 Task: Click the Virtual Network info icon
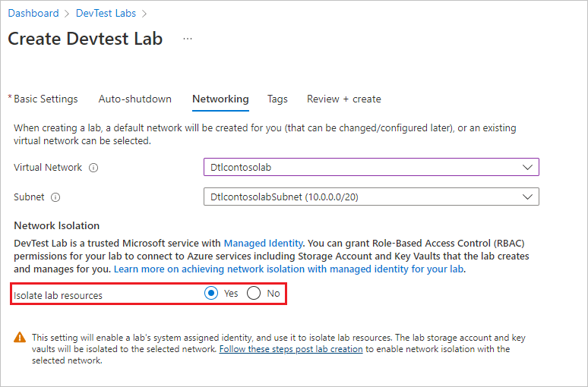[93, 168]
